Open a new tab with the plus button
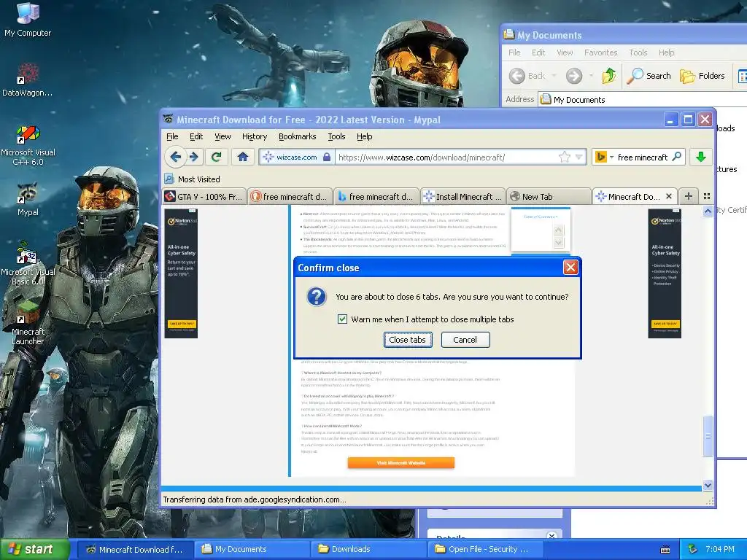This screenshot has height=560, width=747. click(689, 196)
